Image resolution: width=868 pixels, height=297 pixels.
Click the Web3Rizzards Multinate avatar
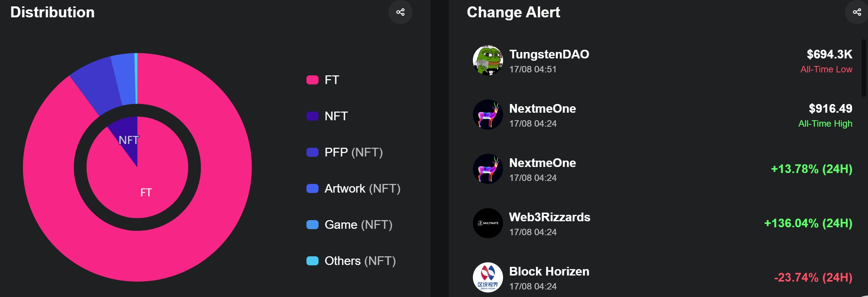488,223
